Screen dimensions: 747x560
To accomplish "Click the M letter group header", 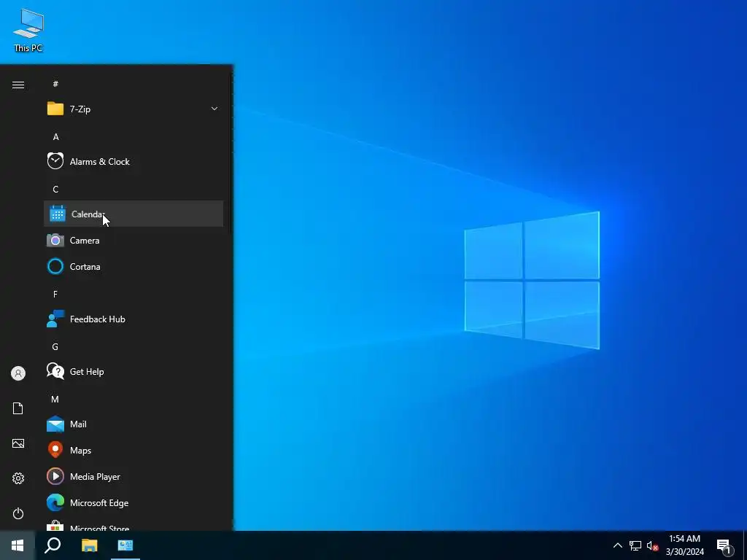I will [x=55, y=399].
